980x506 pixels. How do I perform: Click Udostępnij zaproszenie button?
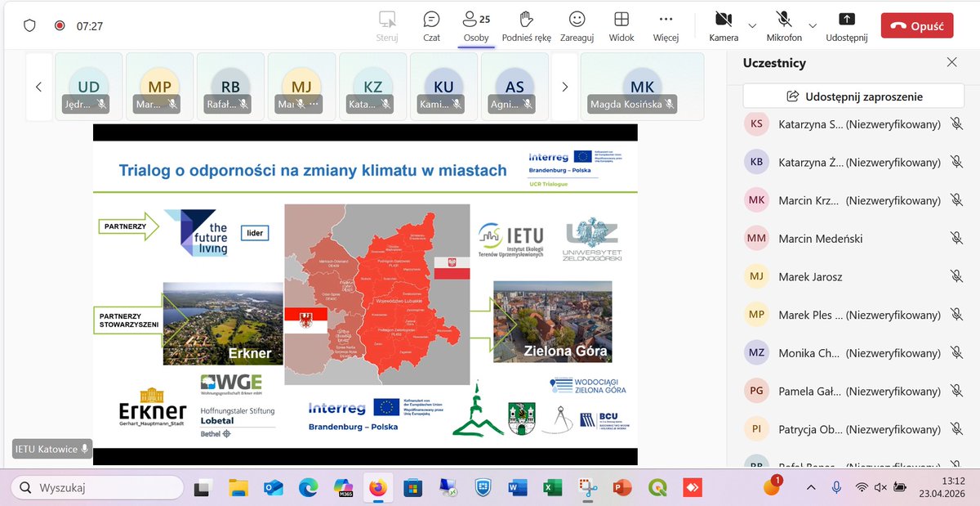tap(853, 96)
